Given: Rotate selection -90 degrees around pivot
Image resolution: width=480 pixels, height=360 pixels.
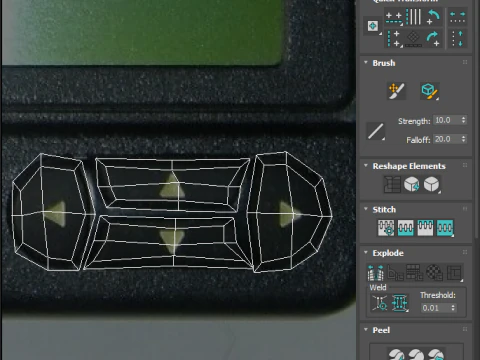Looking at the screenshot, I should click(x=433, y=17).
